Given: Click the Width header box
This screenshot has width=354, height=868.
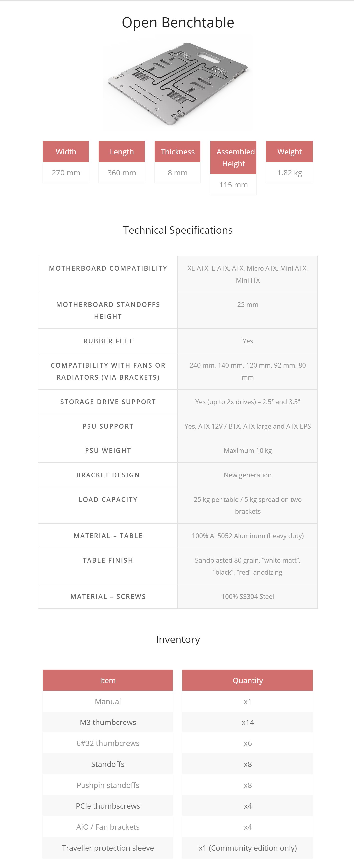Looking at the screenshot, I should (66, 152).
